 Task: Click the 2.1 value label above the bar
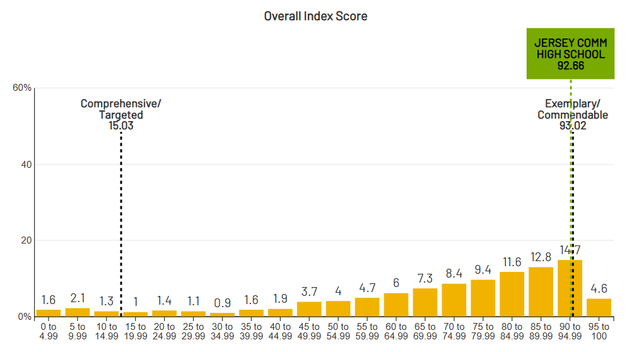click(x=78, y=298)
